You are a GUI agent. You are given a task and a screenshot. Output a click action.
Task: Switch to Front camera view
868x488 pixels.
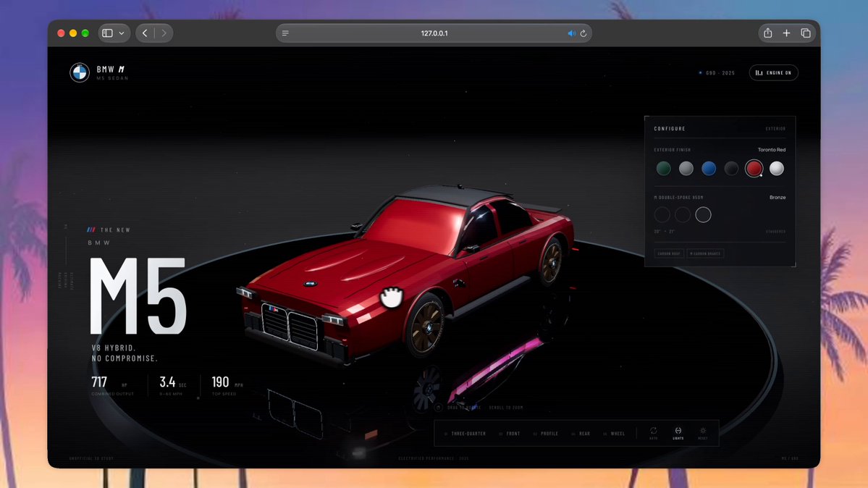[x=510, y=434]
